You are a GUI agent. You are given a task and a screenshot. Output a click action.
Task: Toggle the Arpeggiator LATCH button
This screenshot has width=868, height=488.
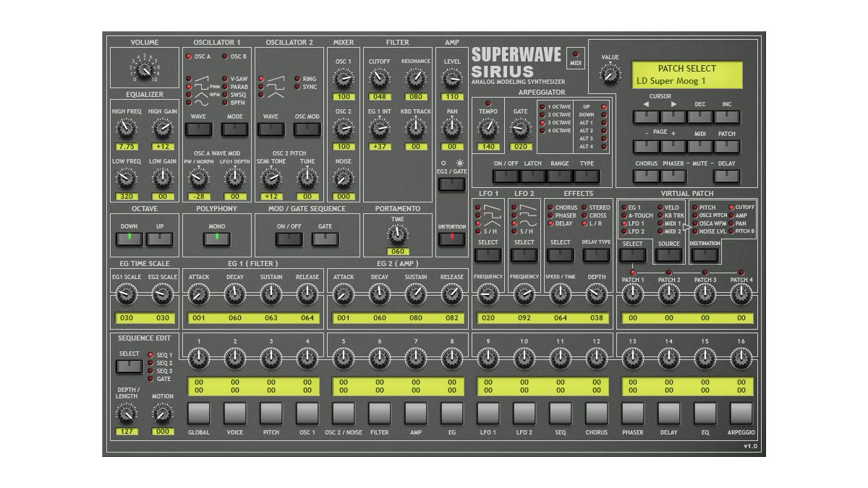click(533, 176)
